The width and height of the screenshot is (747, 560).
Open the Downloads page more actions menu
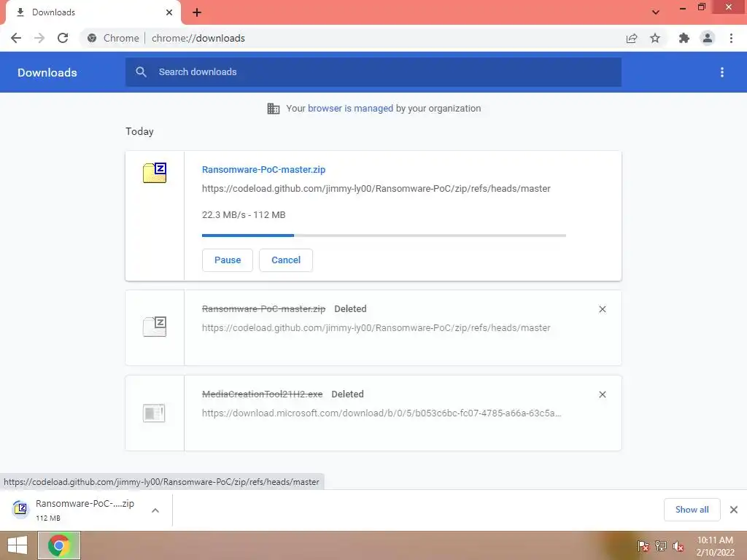click(x=722, y=72)
